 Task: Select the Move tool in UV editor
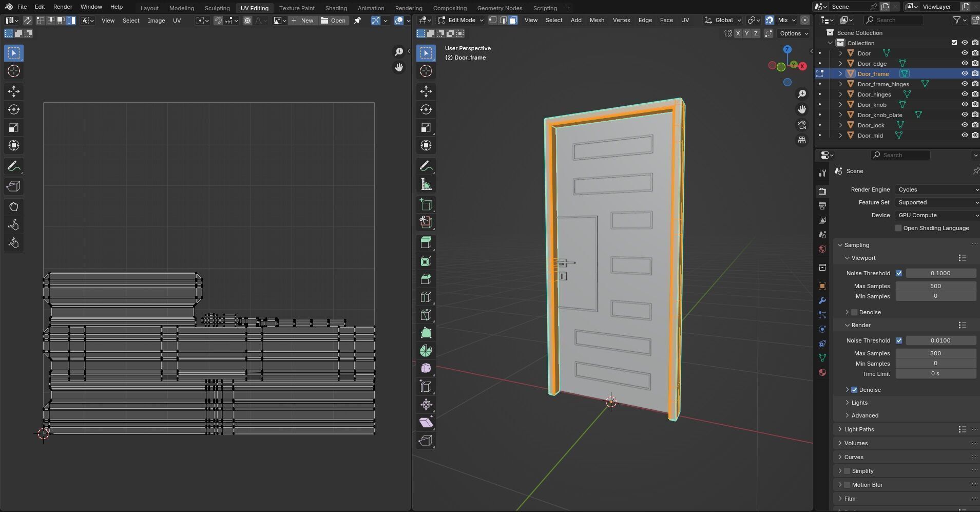(x=14, y=91)
